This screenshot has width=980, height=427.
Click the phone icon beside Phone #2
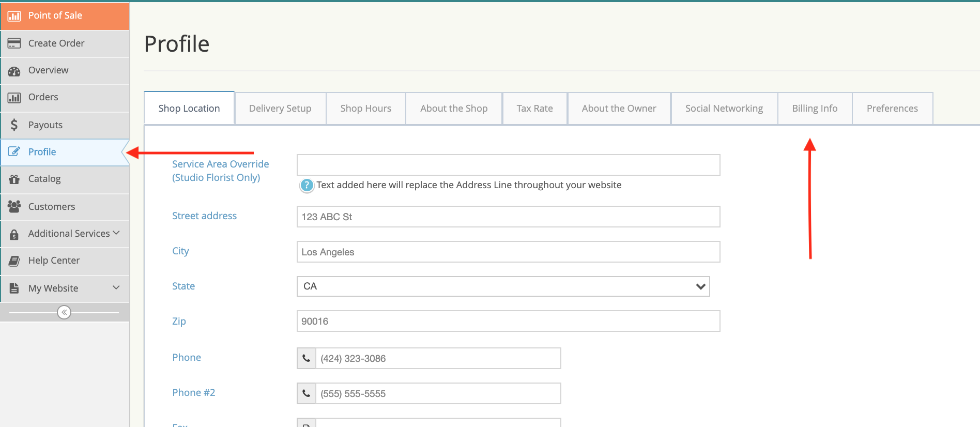click(307, 393)
